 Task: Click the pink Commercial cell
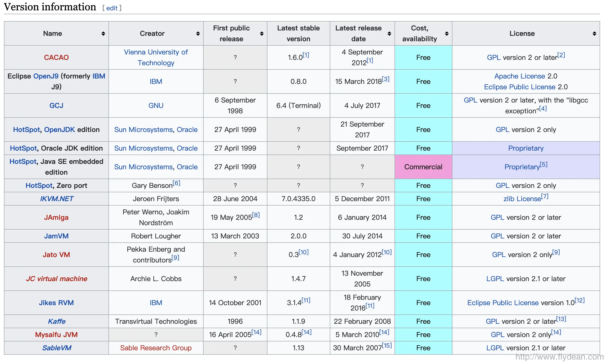click(x=423, y=167)
